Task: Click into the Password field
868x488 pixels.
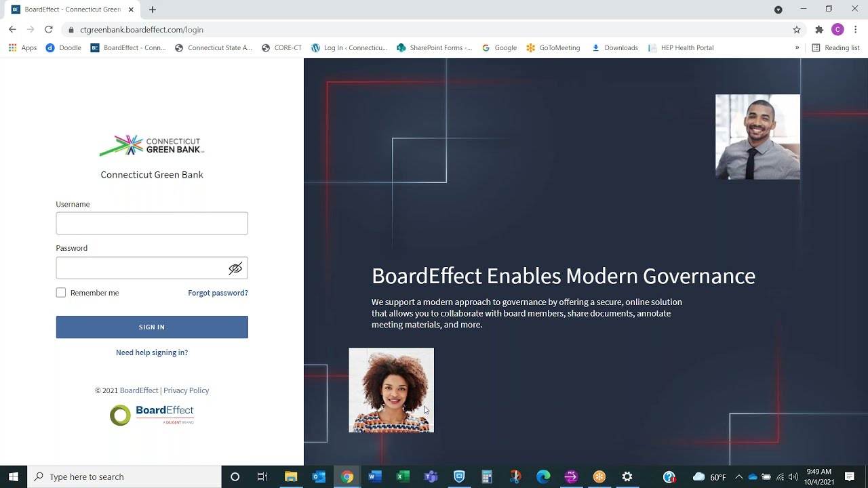Action: 152,268
